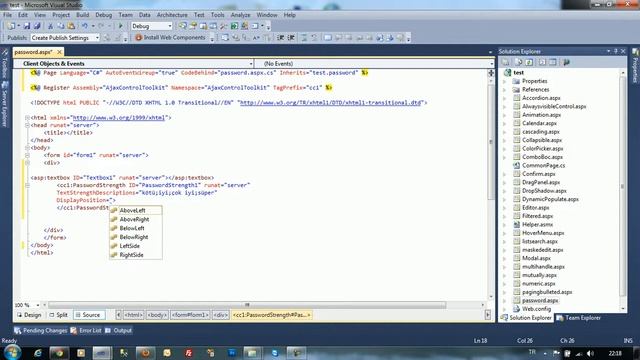This screenshot has height=360, width=640.
Task: Open the Build menu
Action: click(82, 15)
